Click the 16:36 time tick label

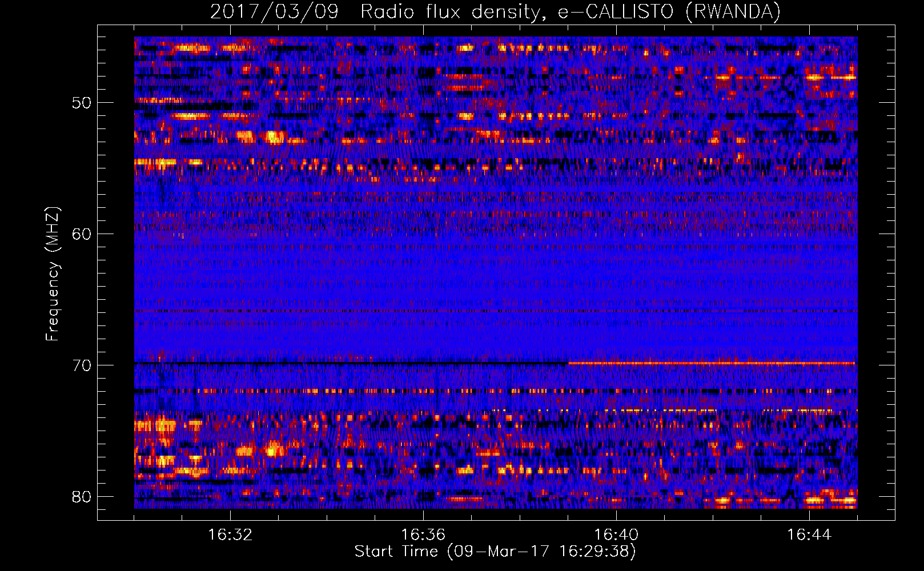coord(423,535)
